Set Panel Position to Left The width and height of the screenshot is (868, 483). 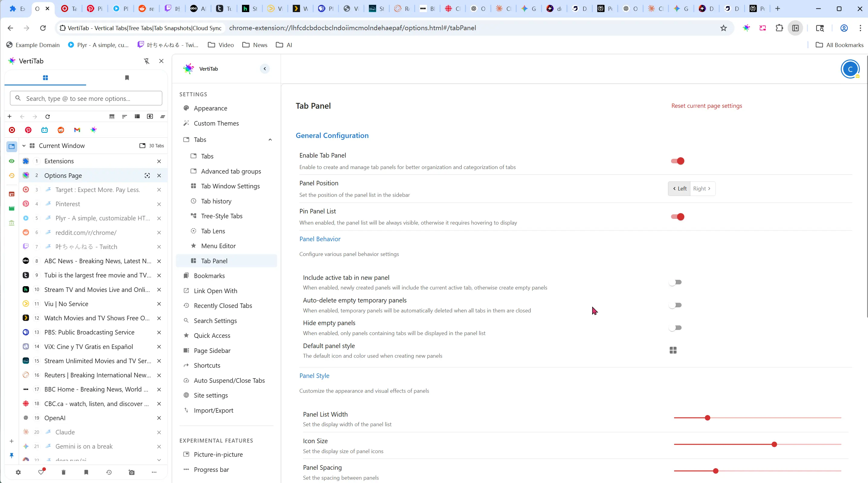tap(679, 188)
